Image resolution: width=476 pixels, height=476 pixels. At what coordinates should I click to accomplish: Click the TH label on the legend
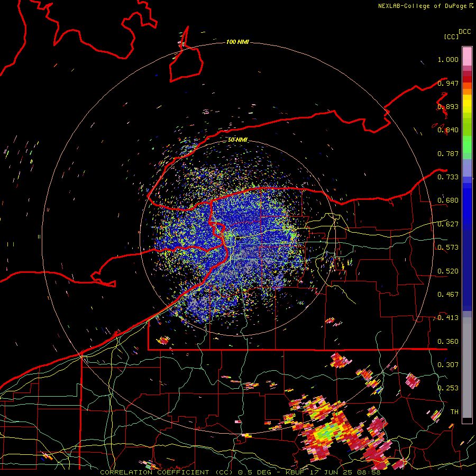pyautogui.click(x=454, y=411)
